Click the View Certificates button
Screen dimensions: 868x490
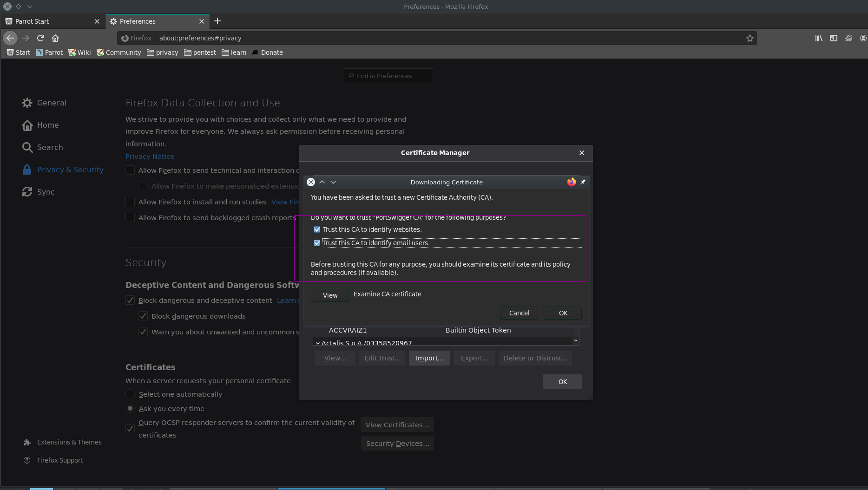tap(397, 425)
